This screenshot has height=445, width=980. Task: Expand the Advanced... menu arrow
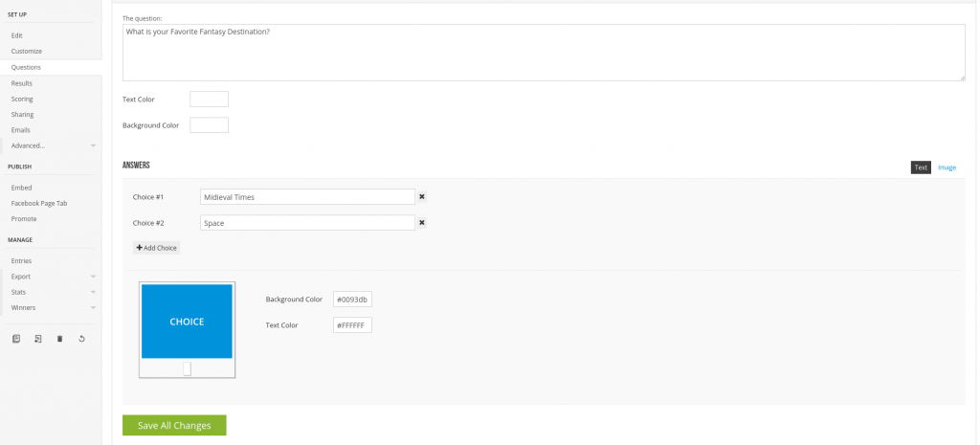tap(93, 145)
